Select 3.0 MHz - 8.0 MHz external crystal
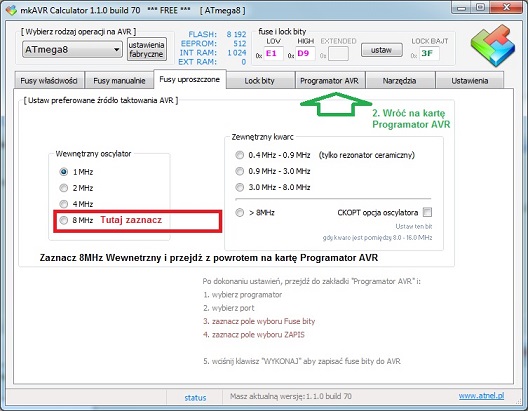The image size is (528, 411). coord(239,187)
